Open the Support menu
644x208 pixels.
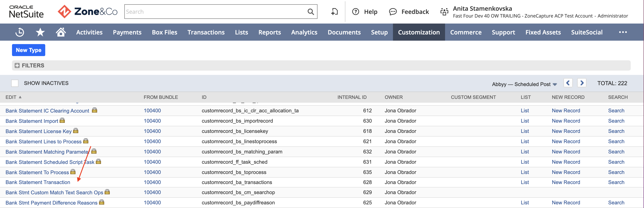(x=503, y=32)
